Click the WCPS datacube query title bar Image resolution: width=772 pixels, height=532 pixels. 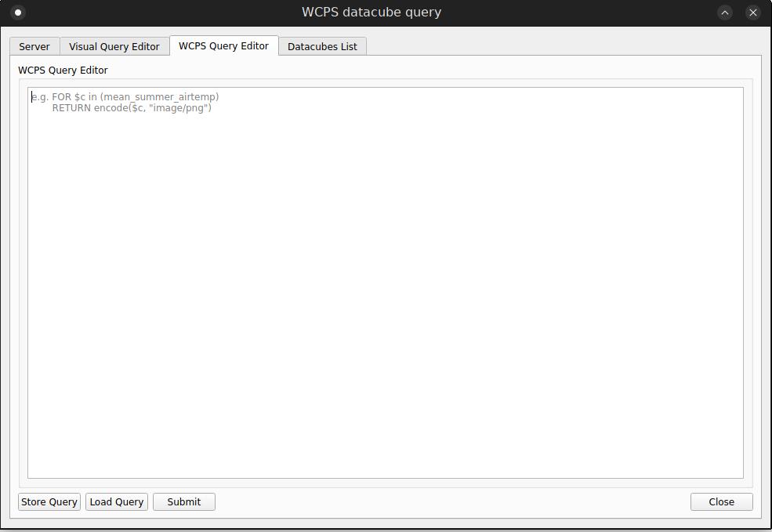[371, 12]
